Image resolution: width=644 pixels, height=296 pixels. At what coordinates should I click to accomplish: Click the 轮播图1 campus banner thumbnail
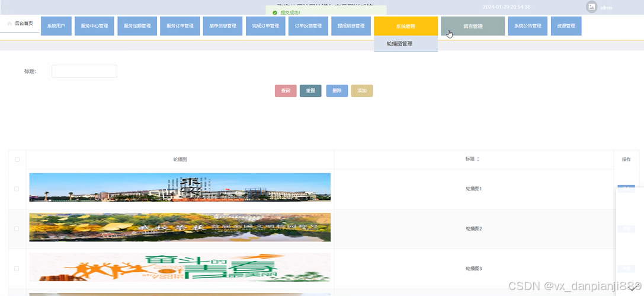[180, 187]
